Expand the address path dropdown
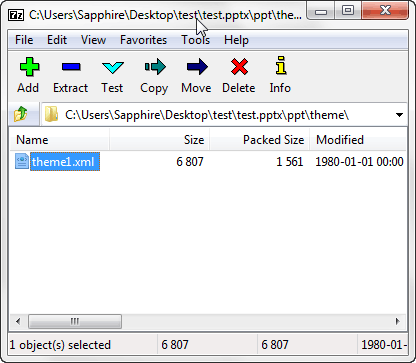 point(399,115)
